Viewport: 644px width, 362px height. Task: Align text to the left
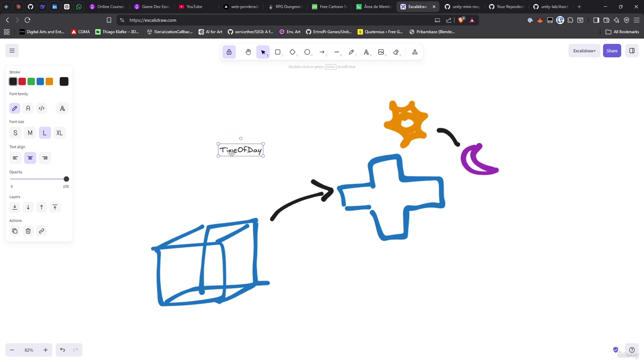coord(15,158)
